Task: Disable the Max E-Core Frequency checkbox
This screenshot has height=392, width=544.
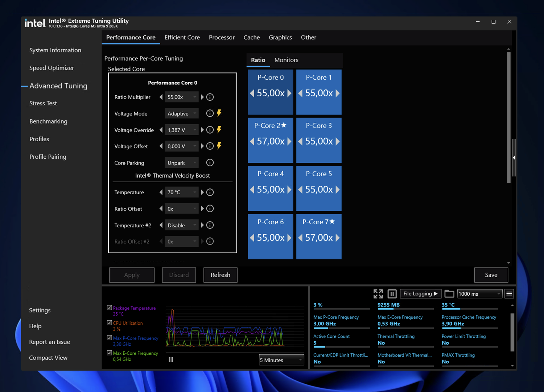Action: (110, 353)
